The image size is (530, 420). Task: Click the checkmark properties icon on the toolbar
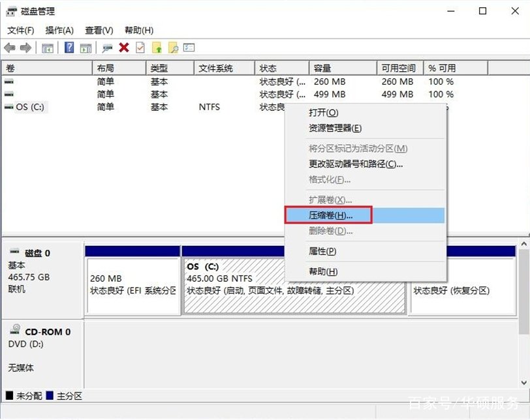click(x=139, y=47)
